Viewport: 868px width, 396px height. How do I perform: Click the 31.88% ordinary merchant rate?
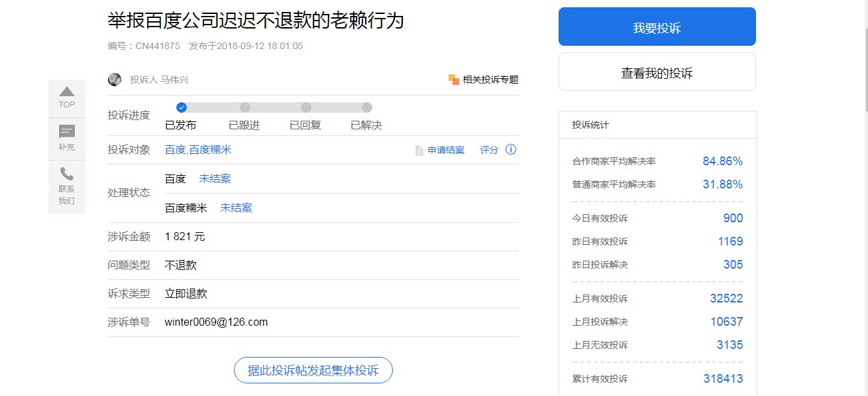coord(723,184)
